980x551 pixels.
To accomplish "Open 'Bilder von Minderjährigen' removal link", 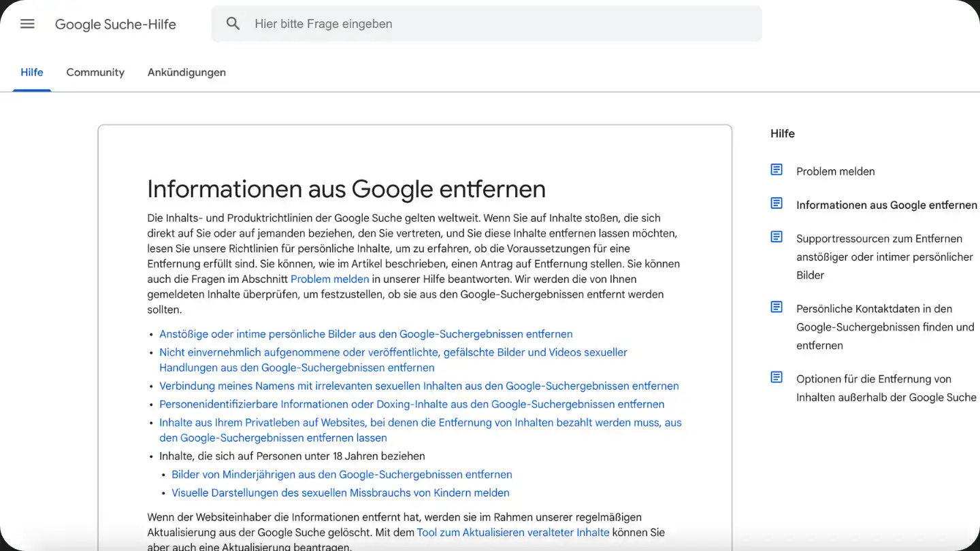I will [x=342, y=475].
